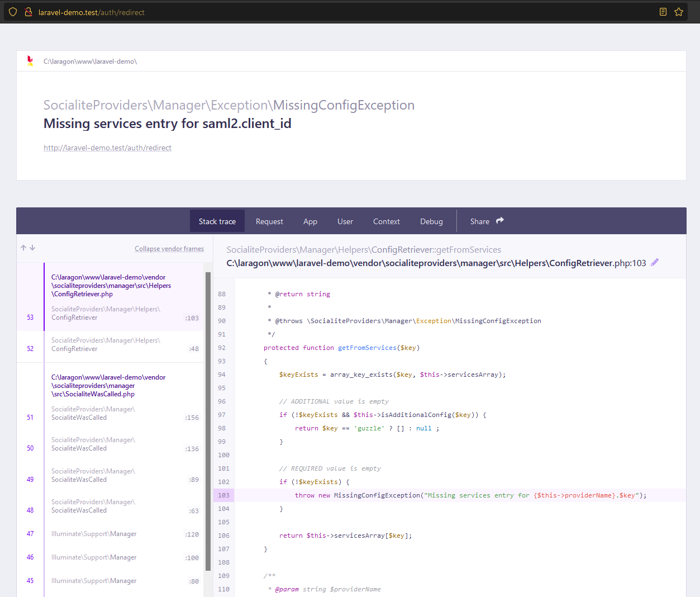Open the Stack trace tab
This screenshot has width=700, height=597.
click(217, 221)
